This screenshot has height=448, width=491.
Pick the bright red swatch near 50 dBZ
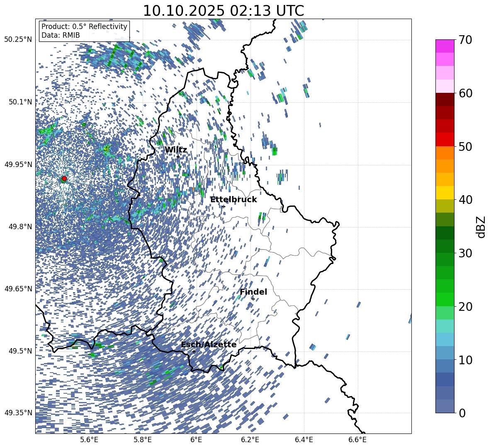click(445, 139)
